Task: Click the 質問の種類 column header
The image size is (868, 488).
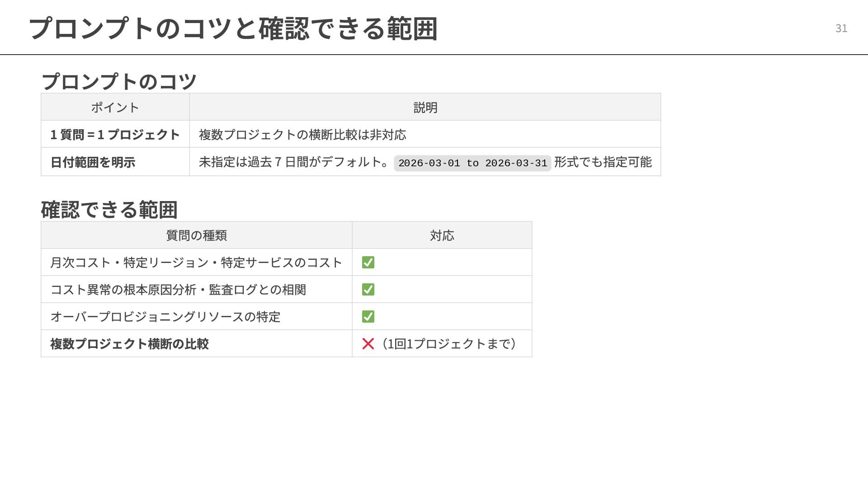Action: point(196,235)
